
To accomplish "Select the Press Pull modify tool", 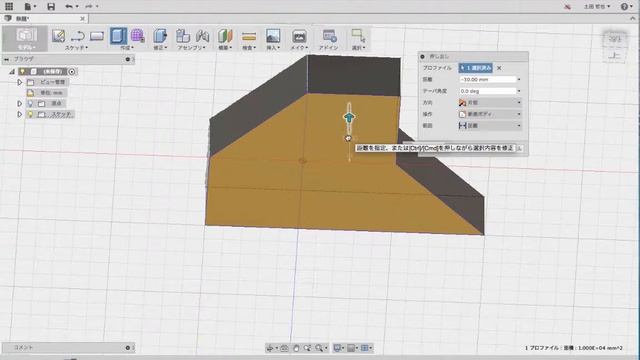I will click(160, 36).
